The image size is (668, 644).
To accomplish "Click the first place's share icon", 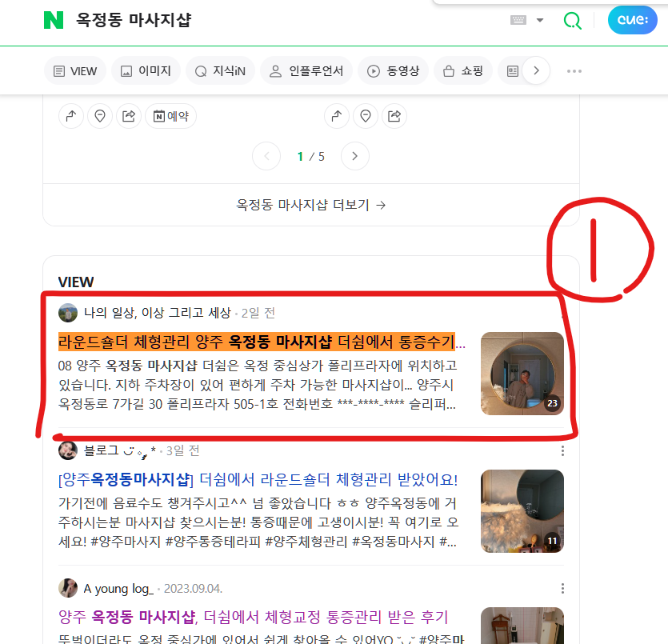I will tap(129, 116).
